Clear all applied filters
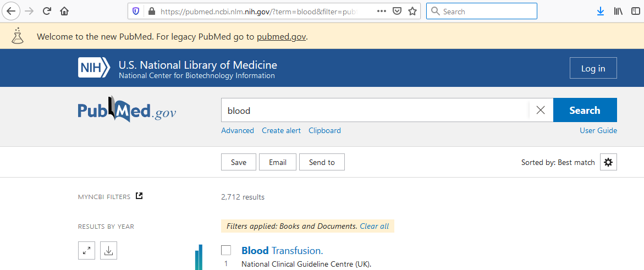This screenshot has width=644, height=270. [x=374, y=226]
